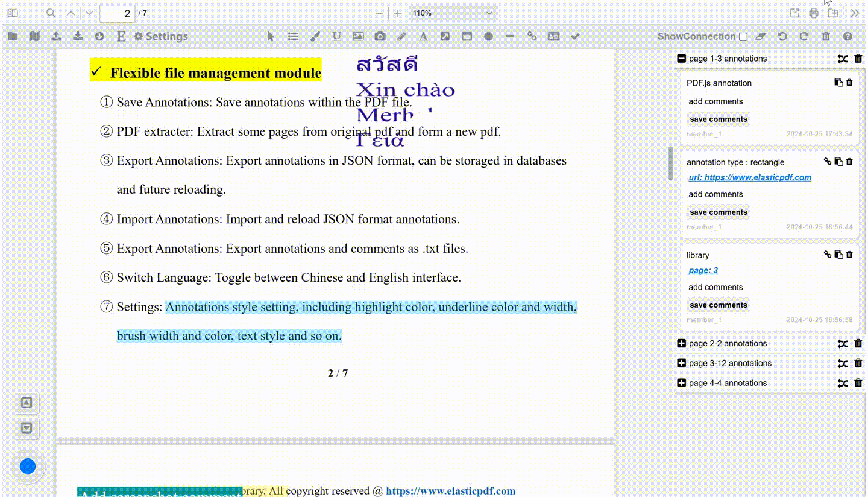Open the elasticpdf.com url link in sidebar

tap(750, 177)
